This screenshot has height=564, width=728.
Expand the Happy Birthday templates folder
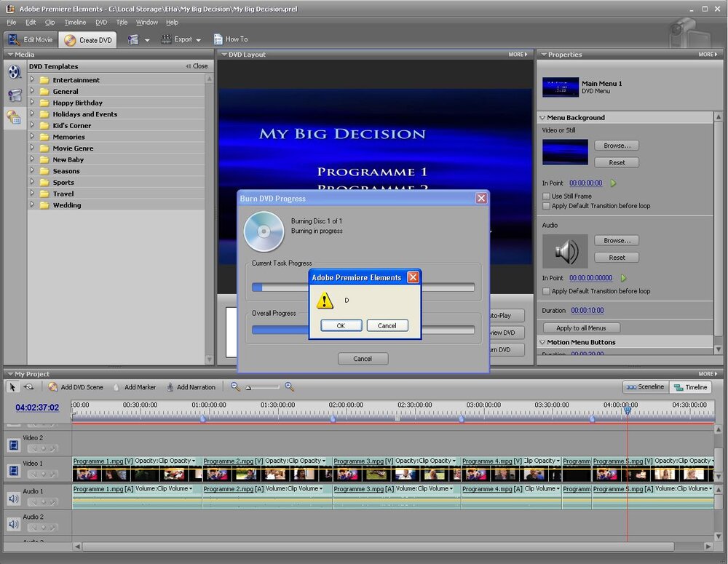[32, 102]
